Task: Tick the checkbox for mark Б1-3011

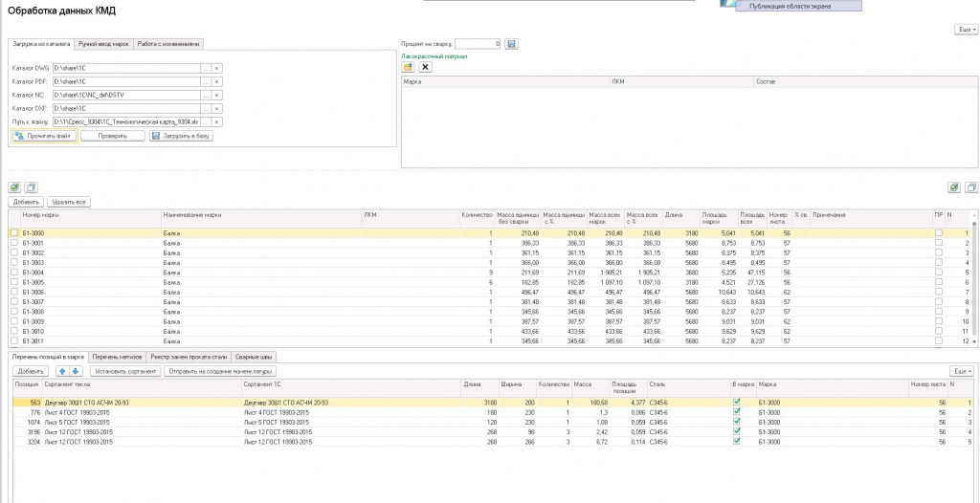Action: [x=14, y=341]
